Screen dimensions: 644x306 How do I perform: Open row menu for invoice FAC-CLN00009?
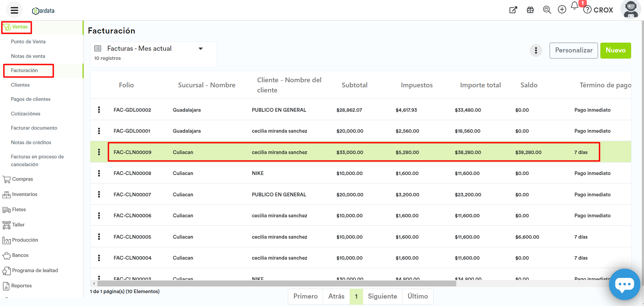click(x=99, y=152)
